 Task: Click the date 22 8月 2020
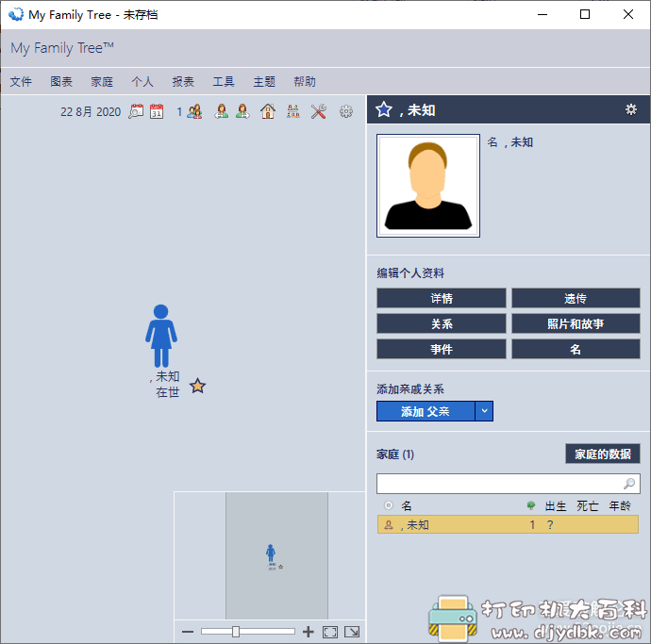(91, 111)
